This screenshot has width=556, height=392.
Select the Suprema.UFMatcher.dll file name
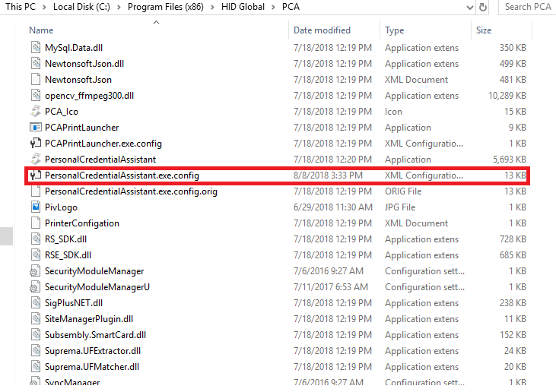(x=92, y=366)
